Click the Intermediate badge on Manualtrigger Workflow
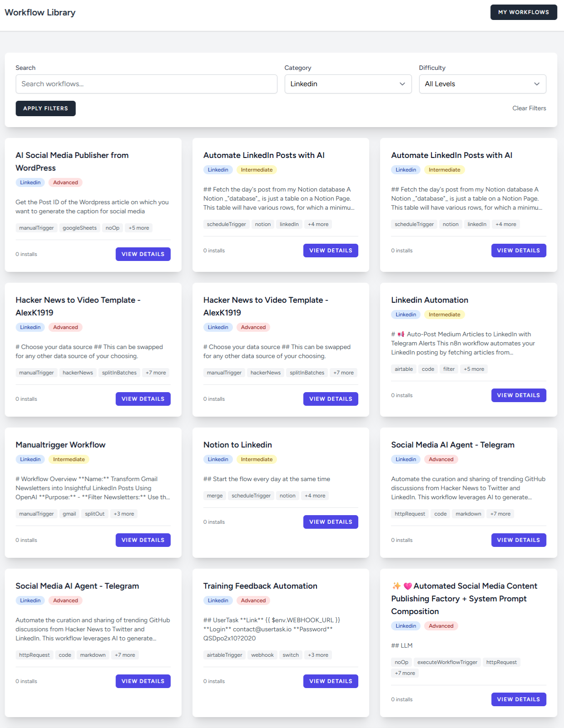 [69, 459]
